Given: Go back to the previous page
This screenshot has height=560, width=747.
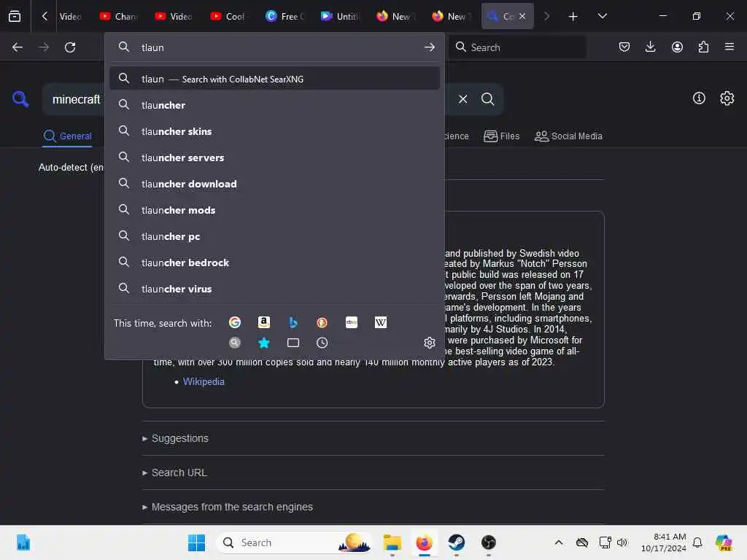Looking at the screenshot, I should (x=18, y=47).
